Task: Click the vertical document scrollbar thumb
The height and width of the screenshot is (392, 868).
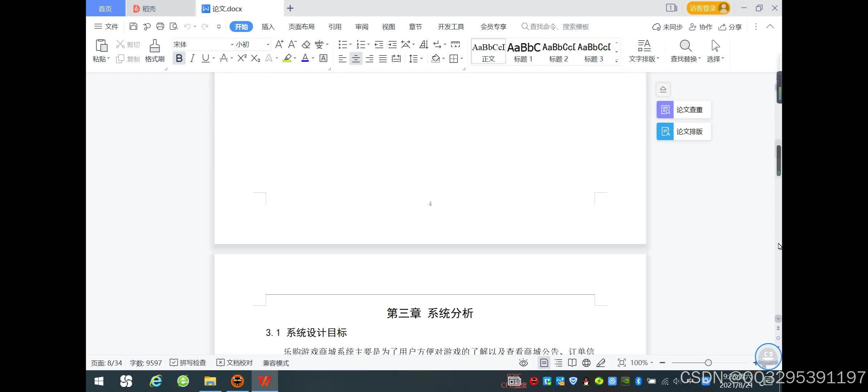Action: coord(778,160)
